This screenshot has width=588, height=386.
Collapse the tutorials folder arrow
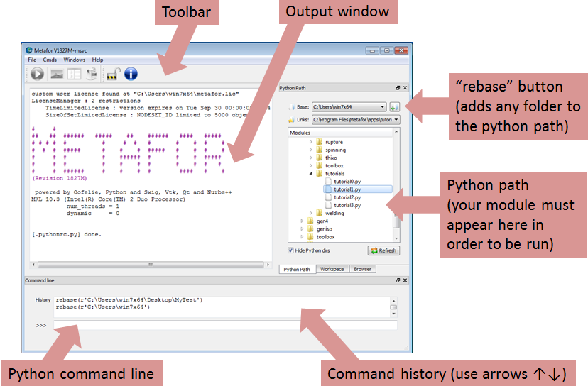(x=310, y=174)
